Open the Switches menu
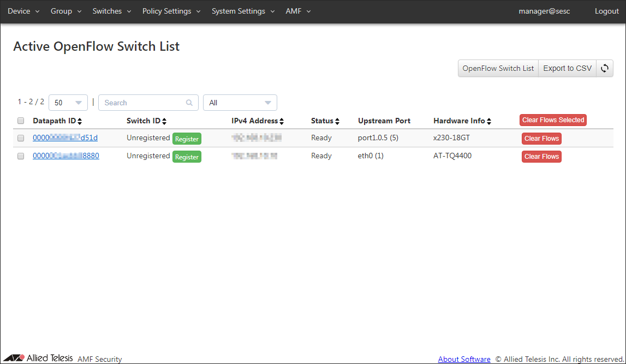Screen dimensions: 626x364 pos(111,11)
